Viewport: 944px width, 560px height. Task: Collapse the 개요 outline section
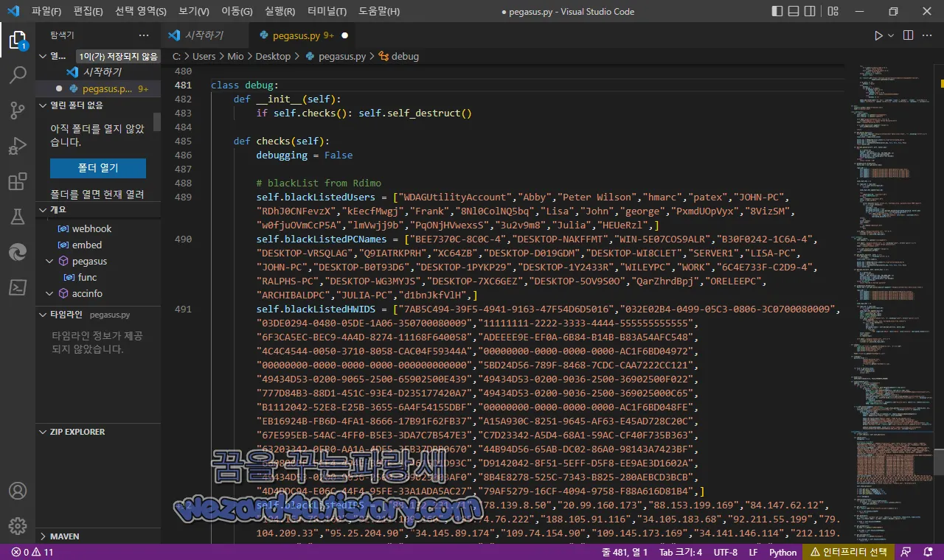tap(44, 210)
